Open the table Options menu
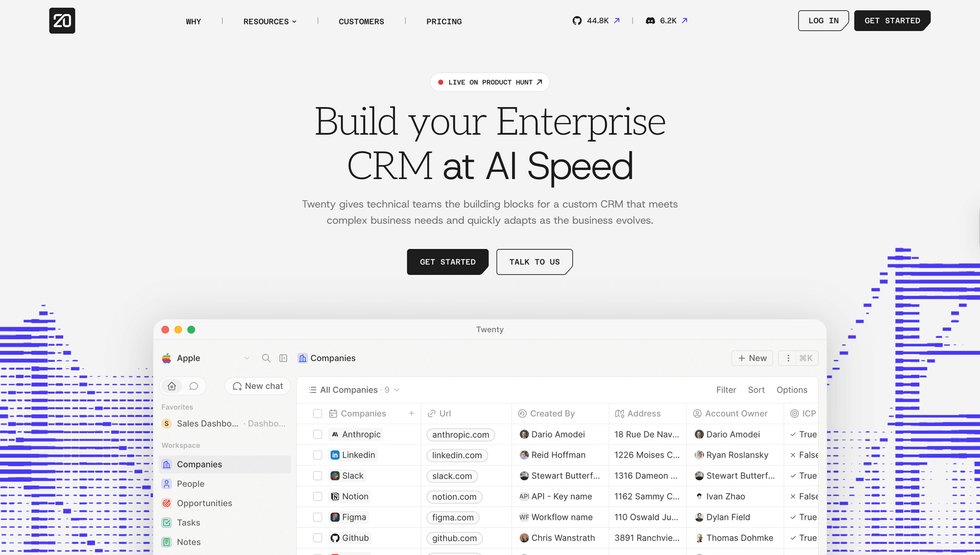 tap(792, 390)
